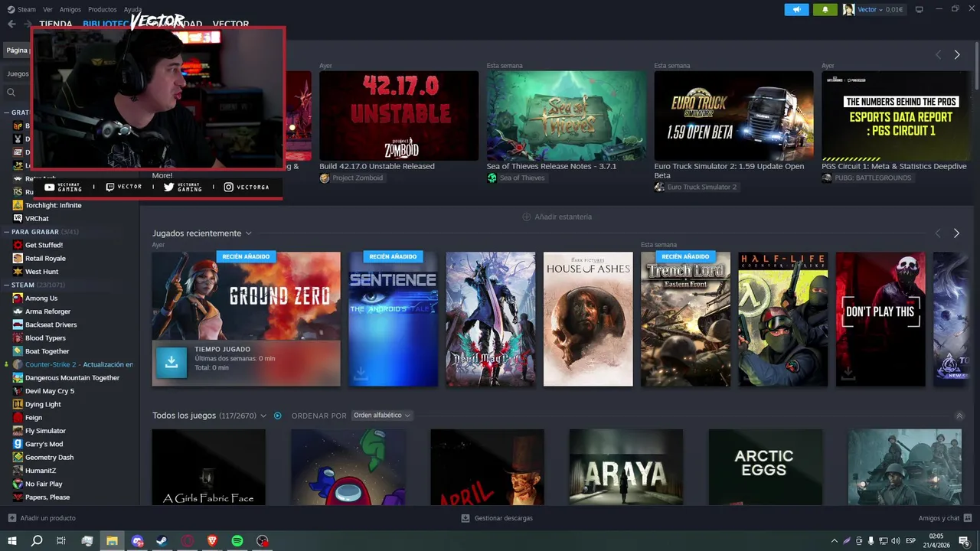
Task: Click the volume icon in system tray
Action: coord(896,541)
